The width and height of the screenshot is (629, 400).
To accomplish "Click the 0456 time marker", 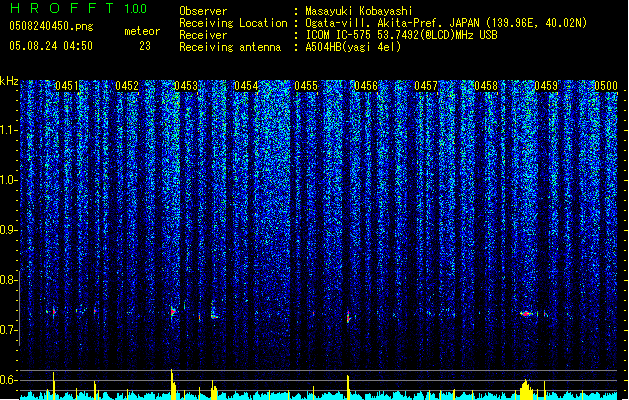I will [x=366, y=86].
